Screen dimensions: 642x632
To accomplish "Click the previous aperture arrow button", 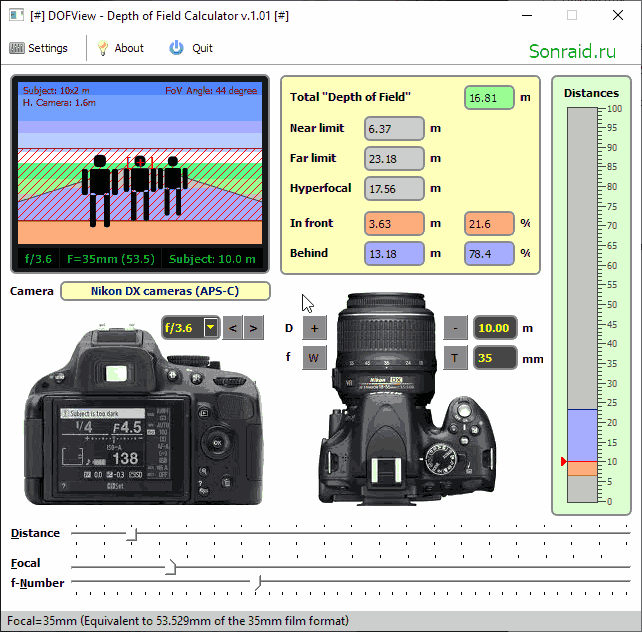I will [233, 328].
